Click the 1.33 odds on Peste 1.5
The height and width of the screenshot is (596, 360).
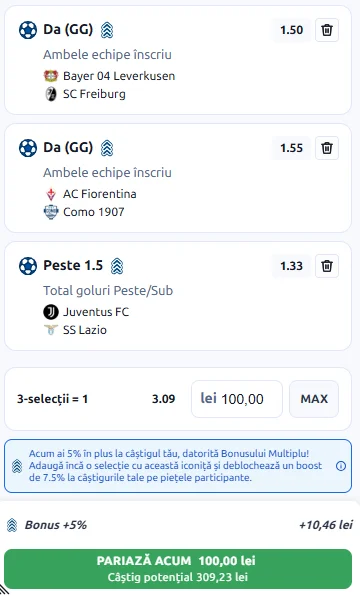[292, 266]
